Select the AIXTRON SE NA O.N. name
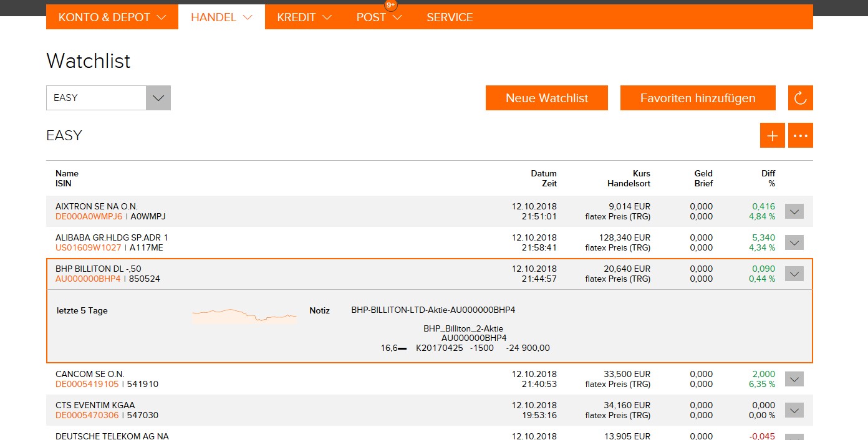868x440 pixels. (97, 206)
